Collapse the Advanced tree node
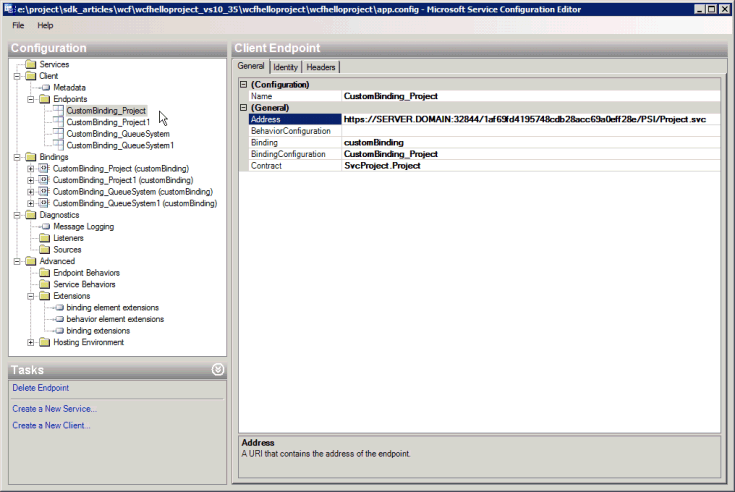735x492 pixels. click(17, 261)
